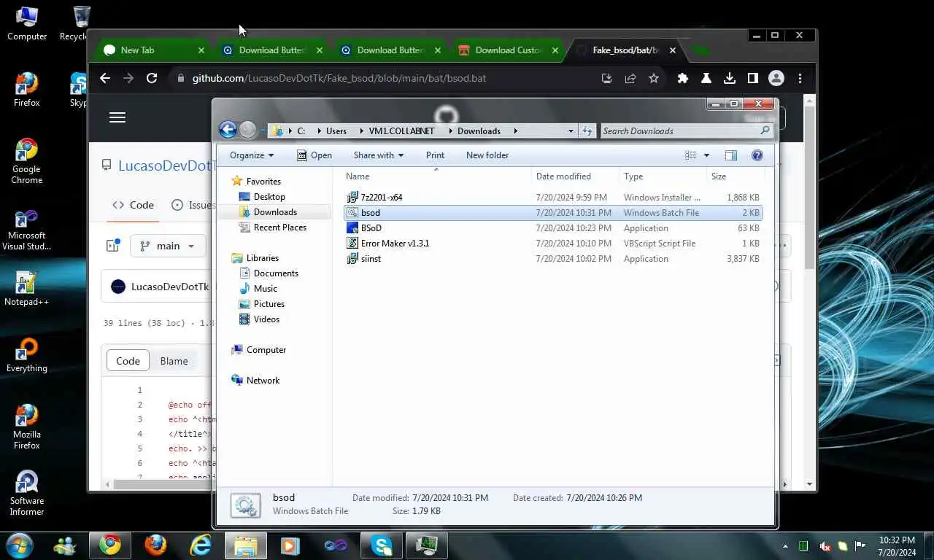Screen dimensions: 934x560
Task: Show hidden system tray icons arrow
Action: 786,545
